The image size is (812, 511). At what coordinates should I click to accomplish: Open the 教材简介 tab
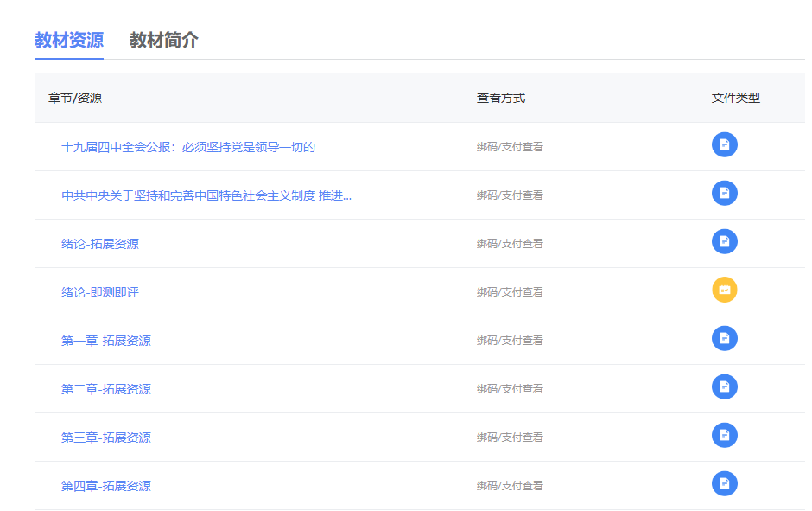click(163, 40)
